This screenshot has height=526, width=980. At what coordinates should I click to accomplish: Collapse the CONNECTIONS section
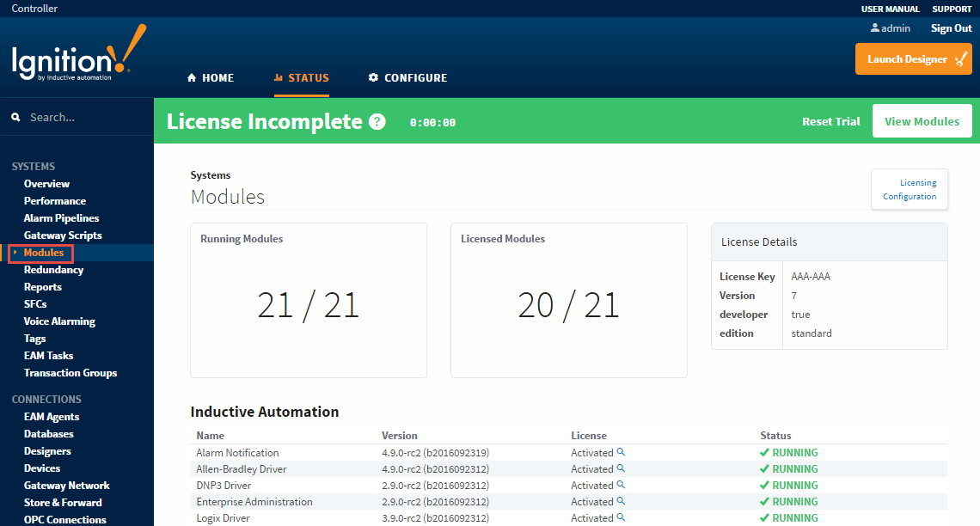click(46, 399)
